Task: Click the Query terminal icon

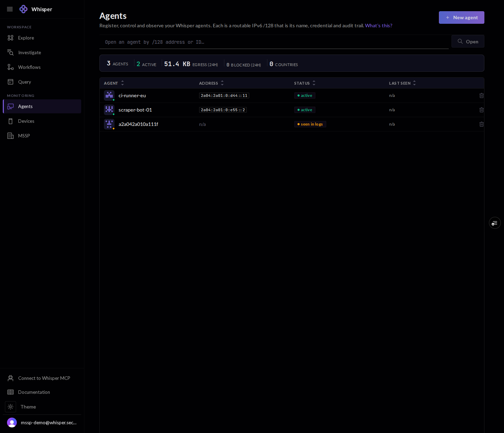Action: coord(10,82)
